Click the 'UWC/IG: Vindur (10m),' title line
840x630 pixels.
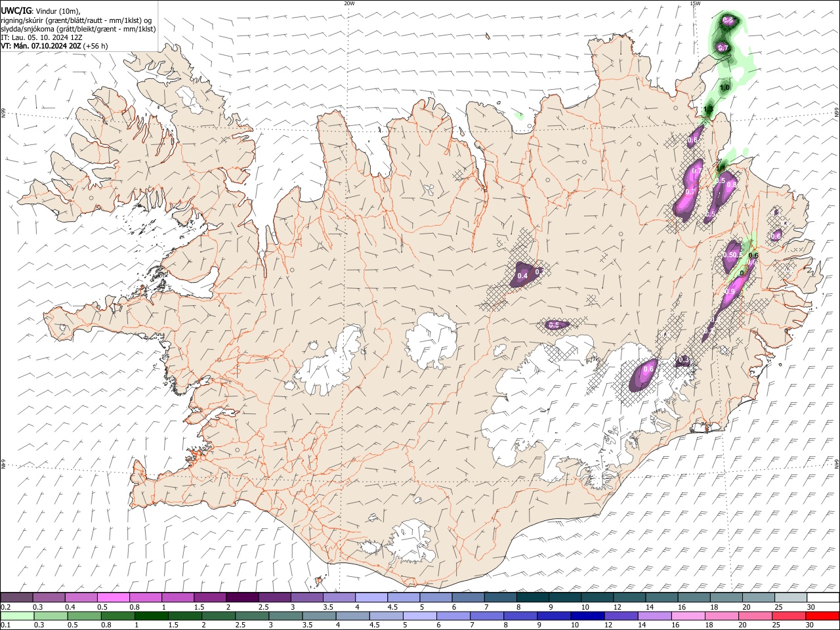(41, 11)
